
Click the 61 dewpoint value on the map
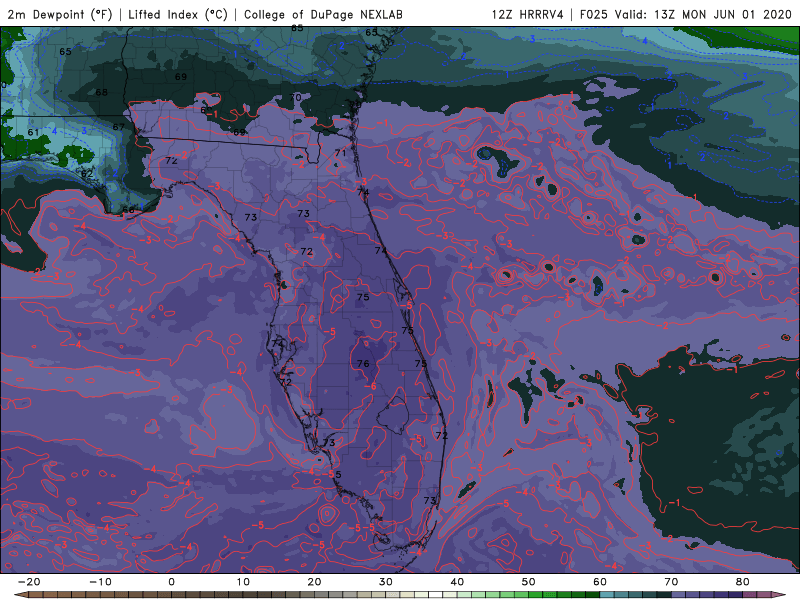(x=33, y=133)
